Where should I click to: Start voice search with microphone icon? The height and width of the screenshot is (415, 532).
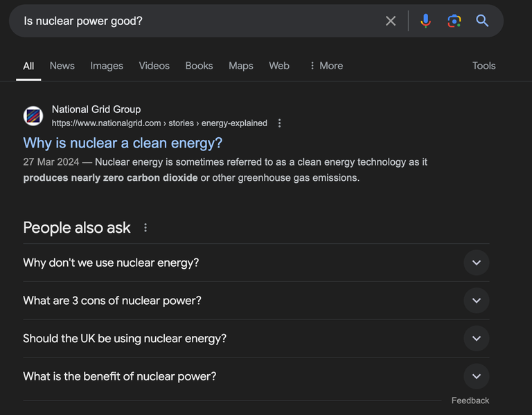tap(425, 21)
